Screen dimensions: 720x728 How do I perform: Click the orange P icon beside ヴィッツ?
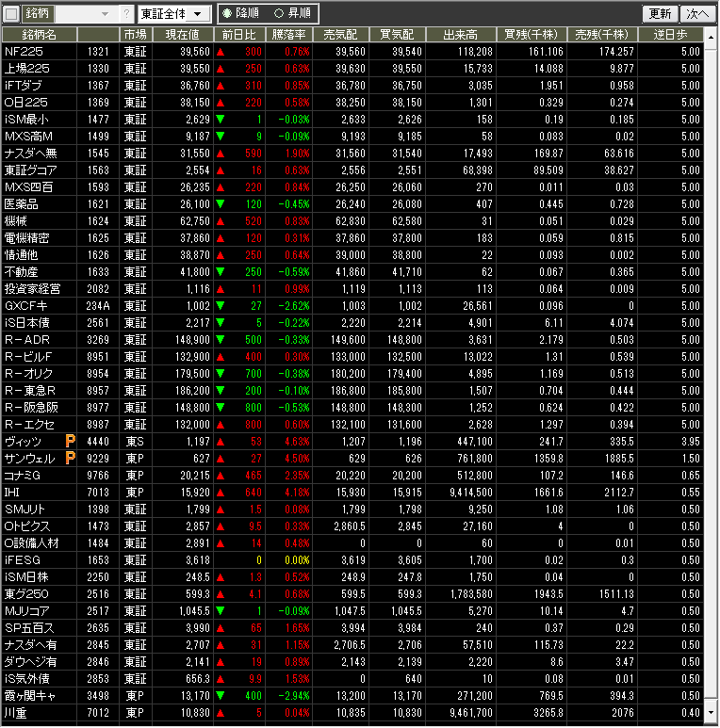tap(70, 441)
